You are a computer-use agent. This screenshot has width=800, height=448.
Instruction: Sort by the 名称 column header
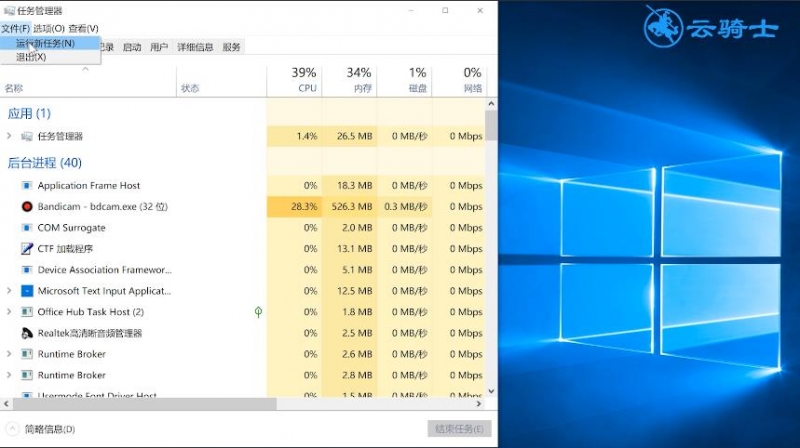[x=88, y=81]
